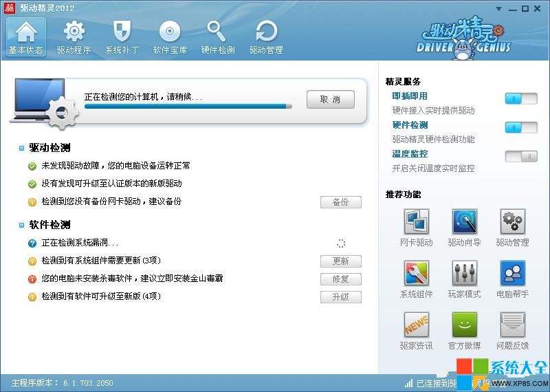Select text 检测到有软件可升级至新版 (4项)
Screen dimensions: 550x392
pyautogui.click(x=101, y=296)
